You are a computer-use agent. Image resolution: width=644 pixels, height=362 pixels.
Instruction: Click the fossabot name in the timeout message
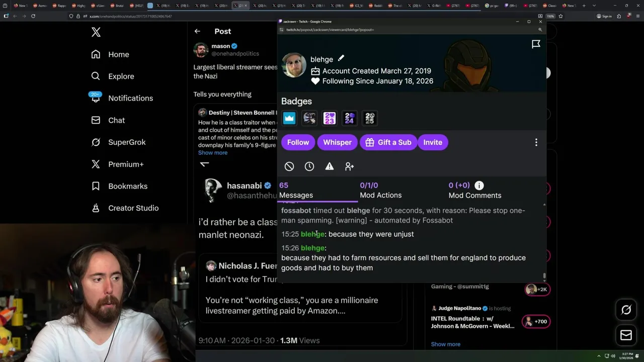click(296, 211)
